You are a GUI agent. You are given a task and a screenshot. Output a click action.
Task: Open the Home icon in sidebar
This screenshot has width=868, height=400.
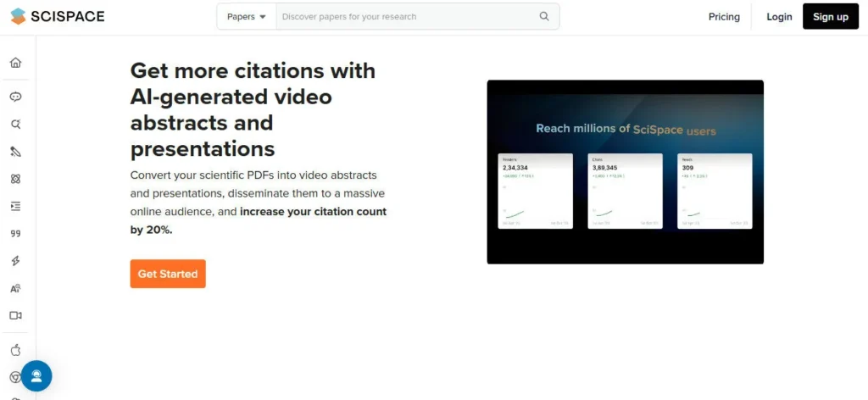[15, 63]
